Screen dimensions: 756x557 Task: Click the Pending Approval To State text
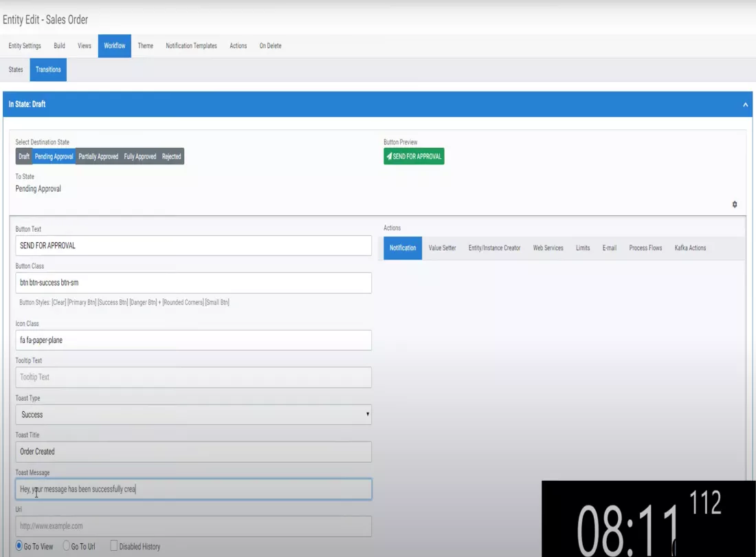38,188
